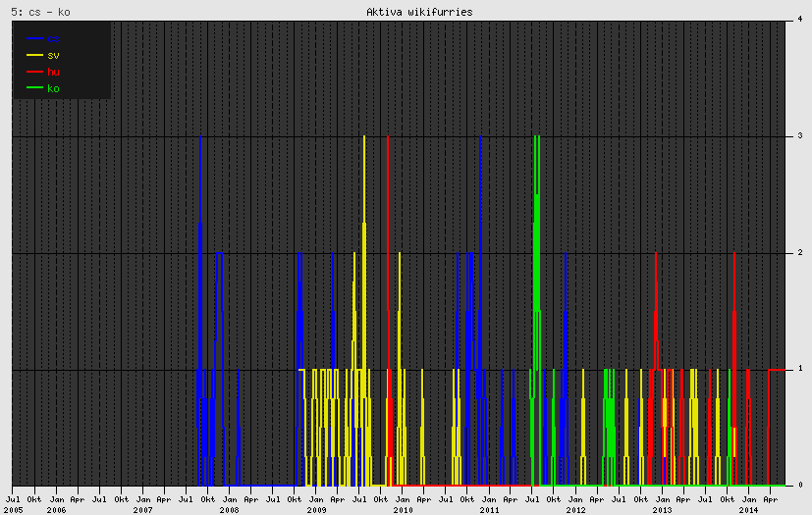
Task: Click the red hu peak reaching 3
Action: [388, 137]
